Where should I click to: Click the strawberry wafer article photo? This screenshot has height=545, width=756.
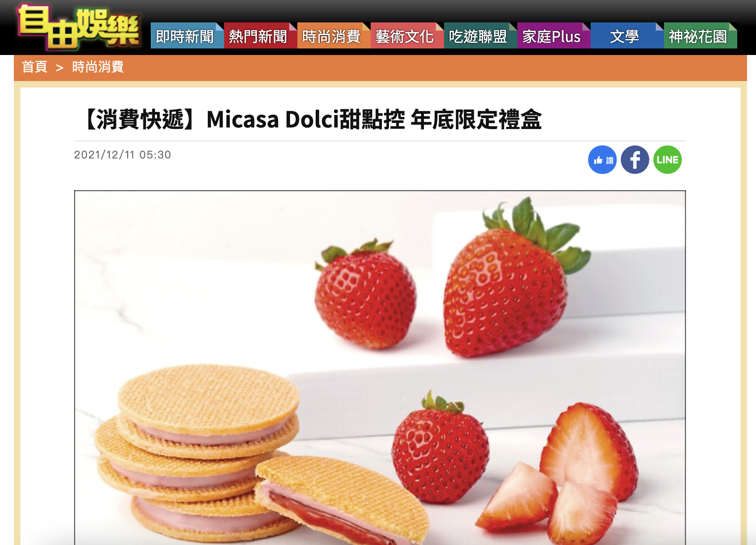[380, 367]
